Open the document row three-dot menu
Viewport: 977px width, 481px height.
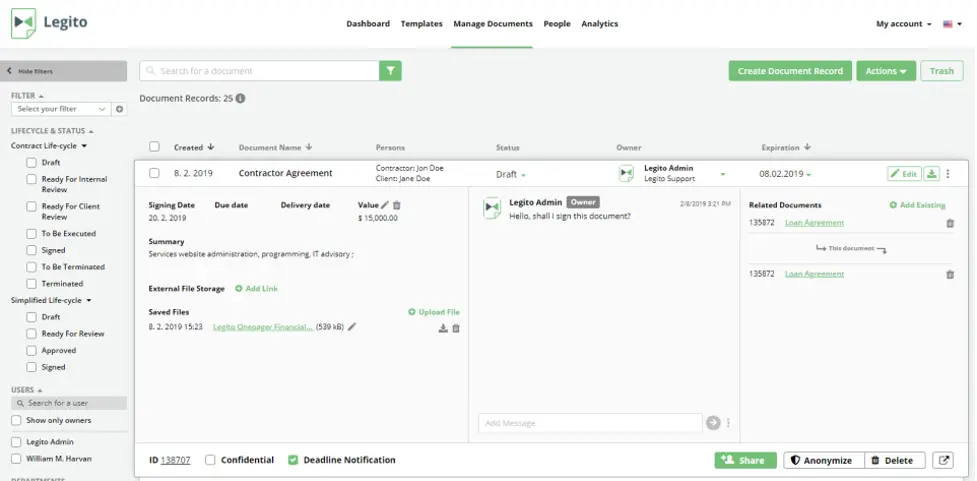coord(948,174)
